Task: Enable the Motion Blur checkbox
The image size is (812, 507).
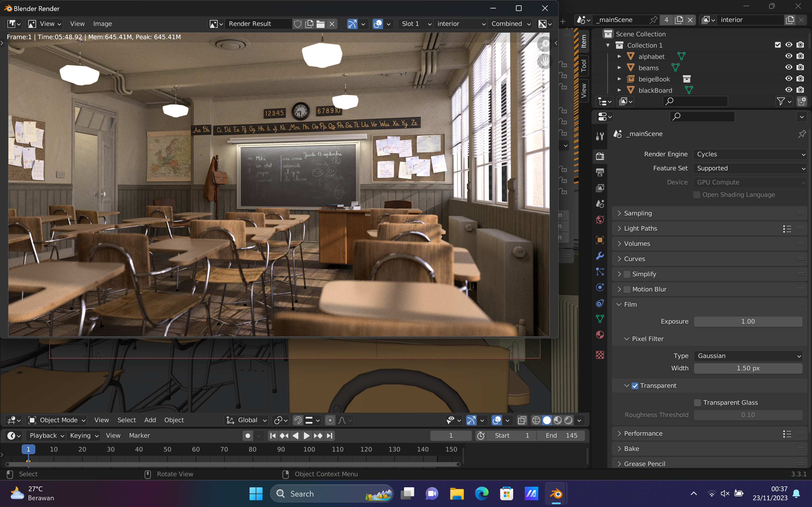Action: coord(627,289)
